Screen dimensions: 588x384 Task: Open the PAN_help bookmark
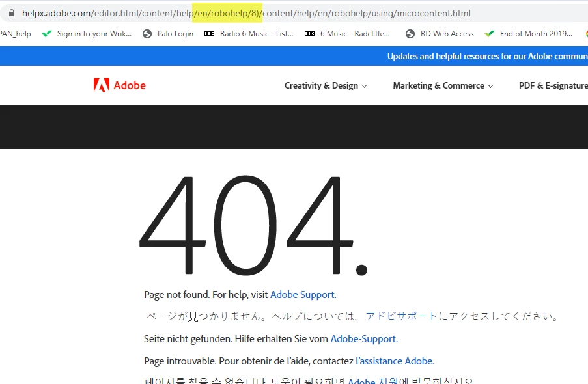point(16,34)
